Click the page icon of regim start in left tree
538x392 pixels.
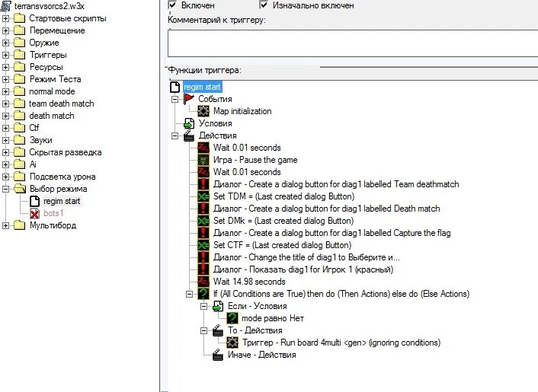click(x=34, y=201)
